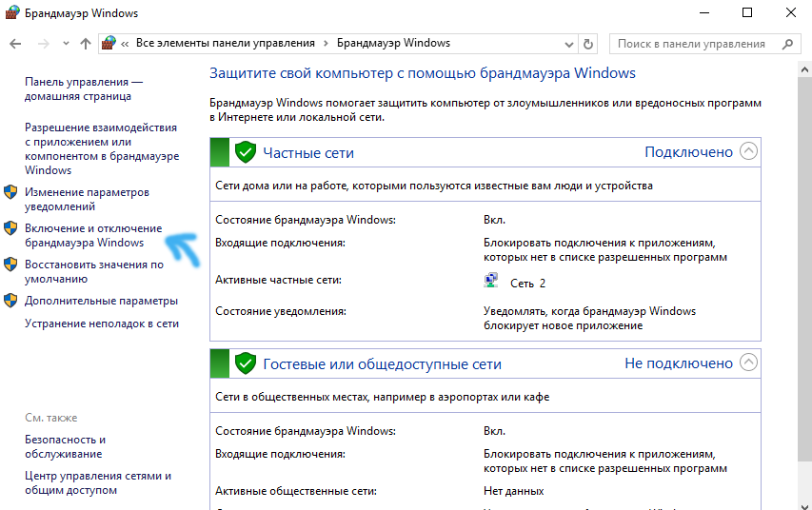This screenshot has height=510, width=812.
Task: Click 'Активные общественные сети:' label
Action: coord(296,491)
